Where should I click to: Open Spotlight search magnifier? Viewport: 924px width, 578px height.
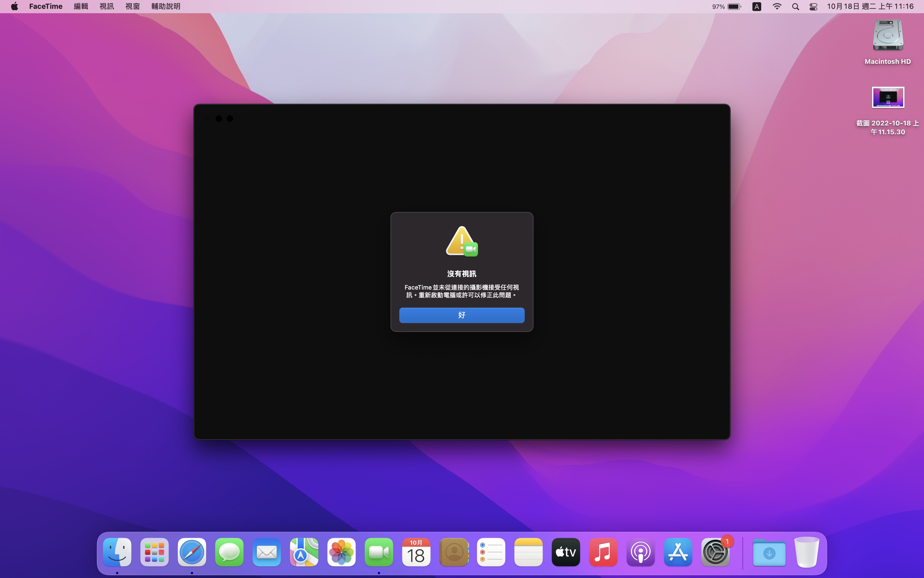[795, 7]
